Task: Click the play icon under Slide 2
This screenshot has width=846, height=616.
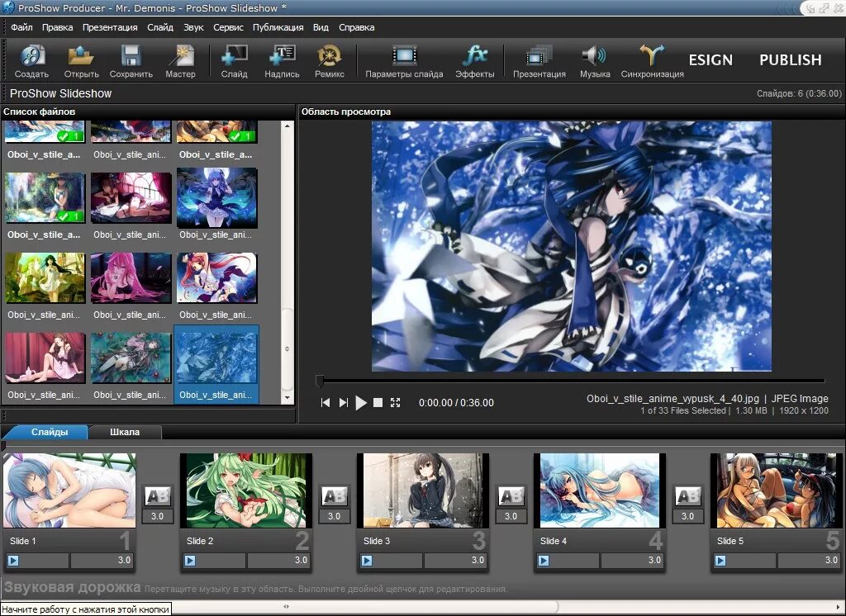Action: (190, 561)
